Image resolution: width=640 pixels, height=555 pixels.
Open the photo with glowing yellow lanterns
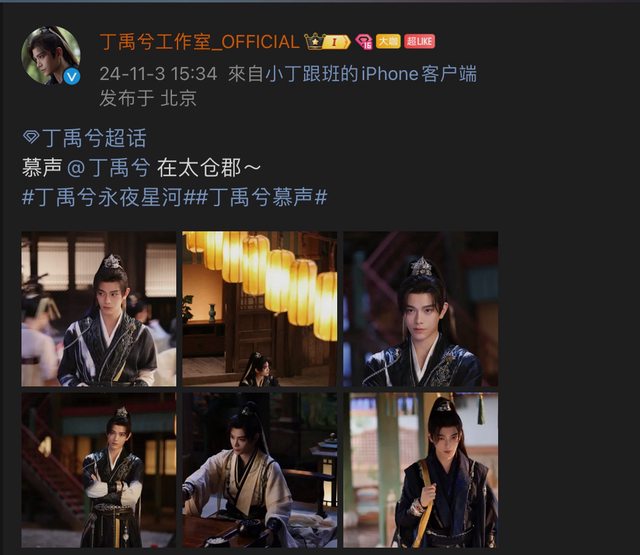pyautogui.click(x=260, y=309)
